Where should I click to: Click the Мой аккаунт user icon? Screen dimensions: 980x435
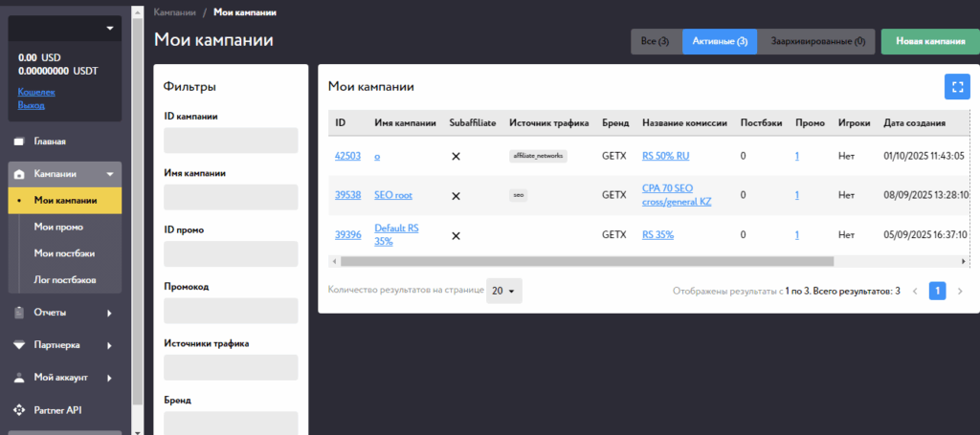[18, 377]
